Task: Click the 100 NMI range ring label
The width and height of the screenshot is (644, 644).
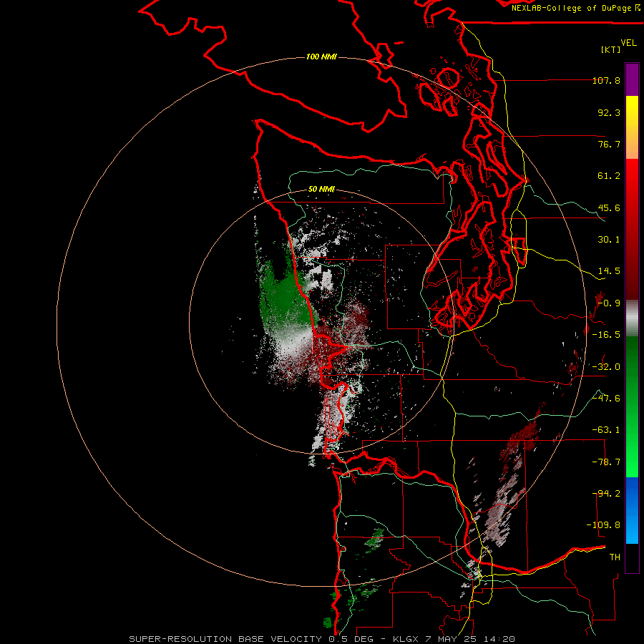Action: click(x=321, y=57)
